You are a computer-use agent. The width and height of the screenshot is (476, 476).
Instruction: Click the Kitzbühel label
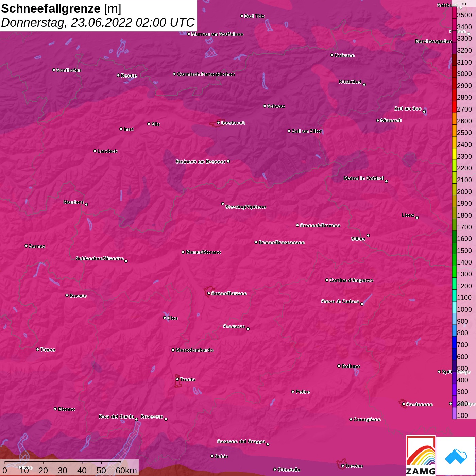(350, 82)
